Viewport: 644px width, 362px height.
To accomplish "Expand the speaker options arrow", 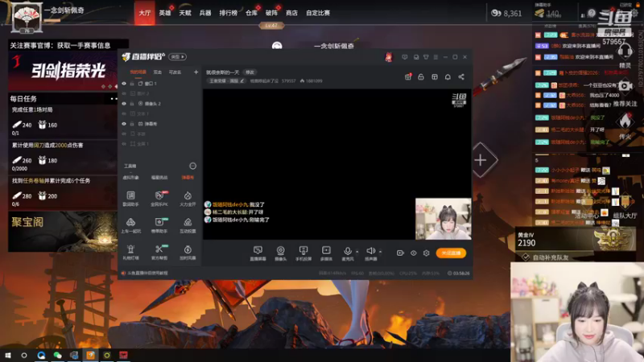I will click(380, 251).
